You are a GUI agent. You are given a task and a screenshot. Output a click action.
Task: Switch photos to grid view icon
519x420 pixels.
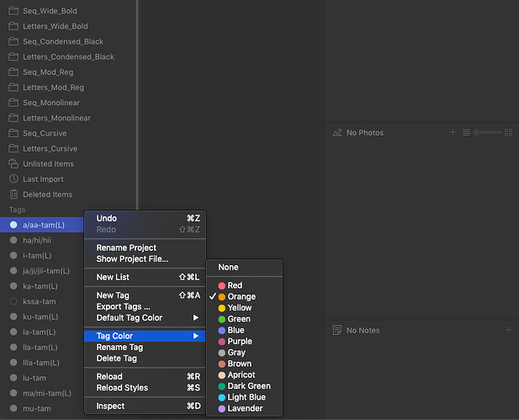click(x=508, y=132)
